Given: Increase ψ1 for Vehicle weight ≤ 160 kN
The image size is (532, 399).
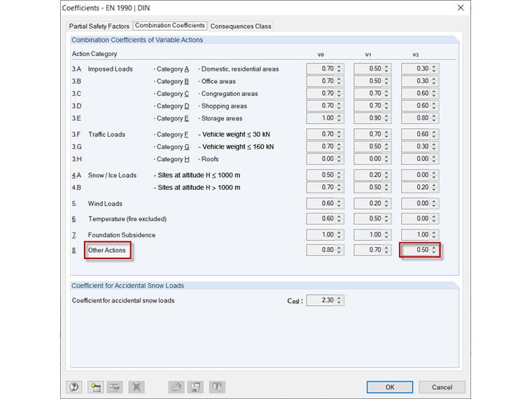Looking at the screenshot, I should pyautogui.click(x=386, y=144).
